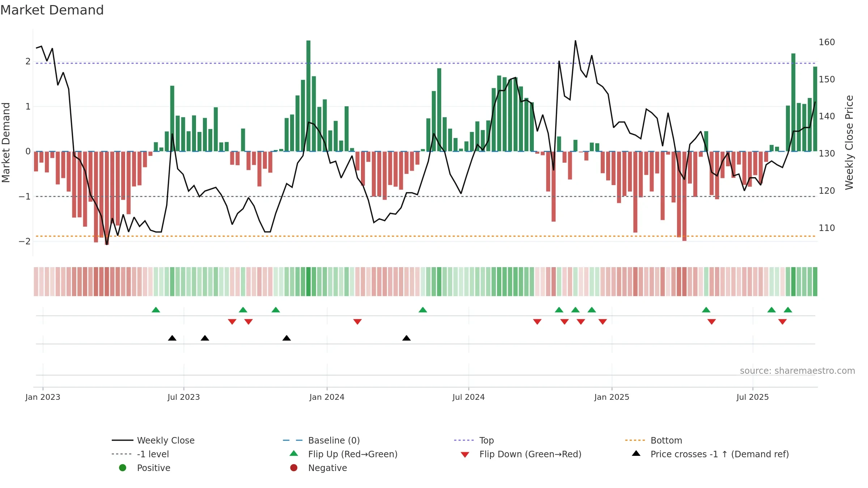Click the red flip-down marker after Jan 2024
This screenshot has height=488, width=868.
coord(357,322)
